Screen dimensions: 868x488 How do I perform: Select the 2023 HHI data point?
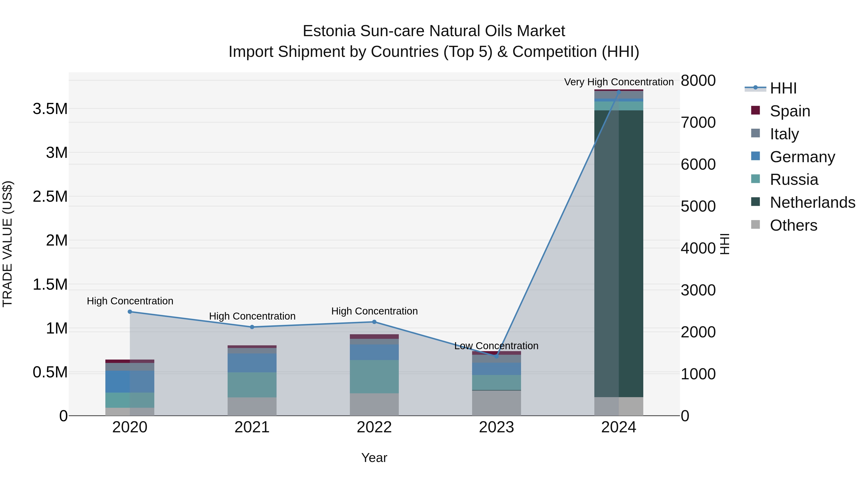point(496,356)
